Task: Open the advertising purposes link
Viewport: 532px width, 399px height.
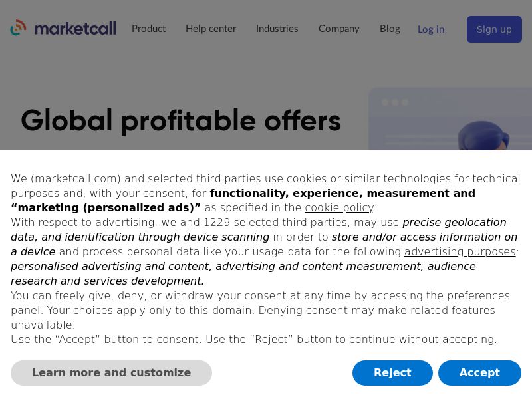Action: pos(460,251)
